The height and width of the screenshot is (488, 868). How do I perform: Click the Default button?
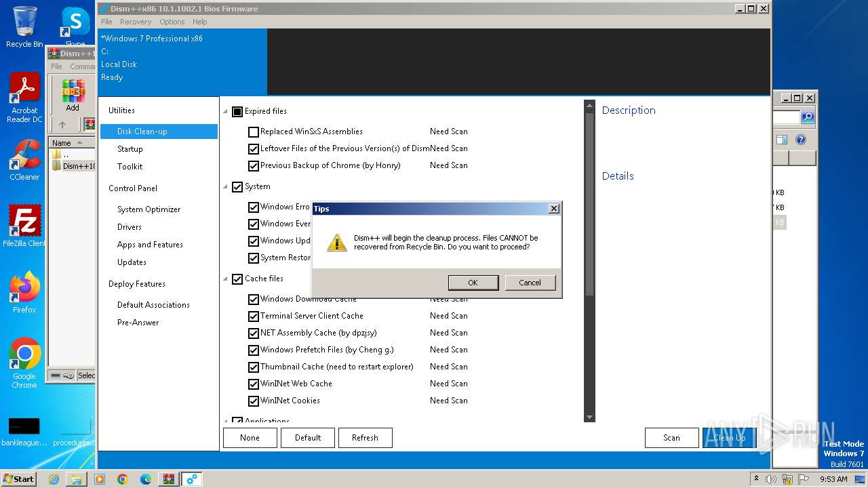pyautogui.click(x=308, y=438)
